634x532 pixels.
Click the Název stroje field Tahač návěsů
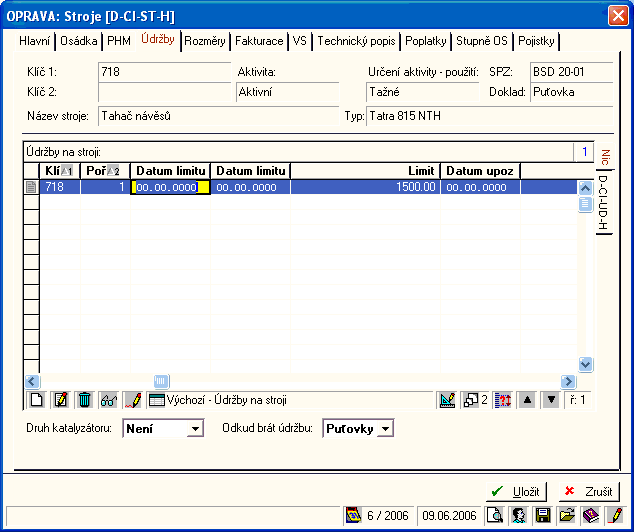(218, 116)
